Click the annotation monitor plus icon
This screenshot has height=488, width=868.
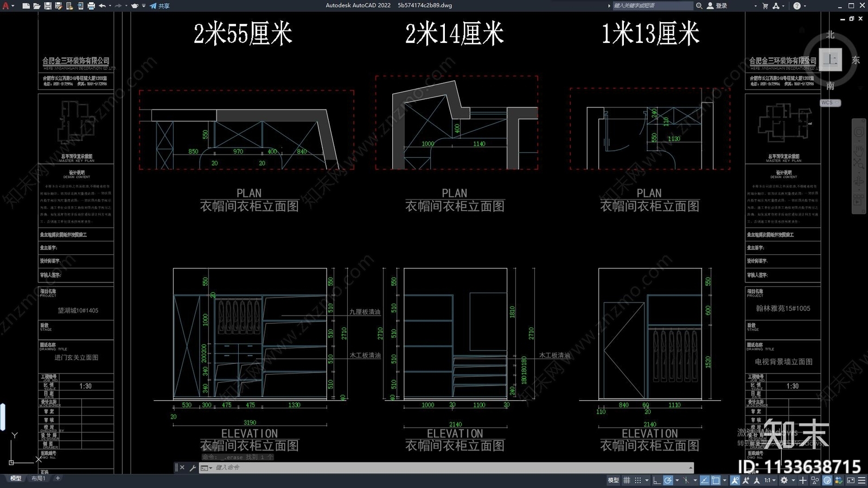(x=803, y=480)
